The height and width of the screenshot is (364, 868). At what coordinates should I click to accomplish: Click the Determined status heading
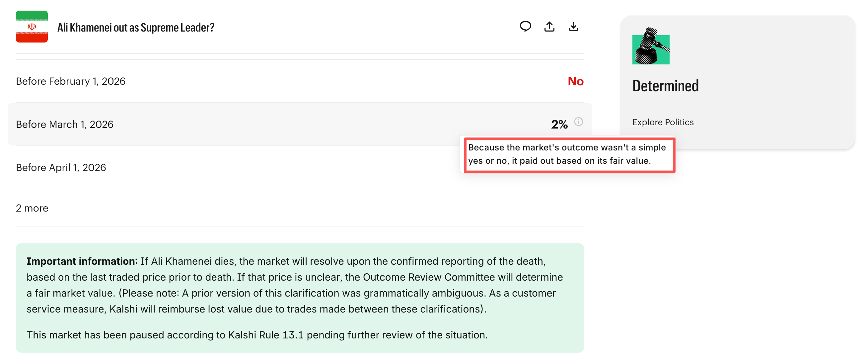point(666,86)
